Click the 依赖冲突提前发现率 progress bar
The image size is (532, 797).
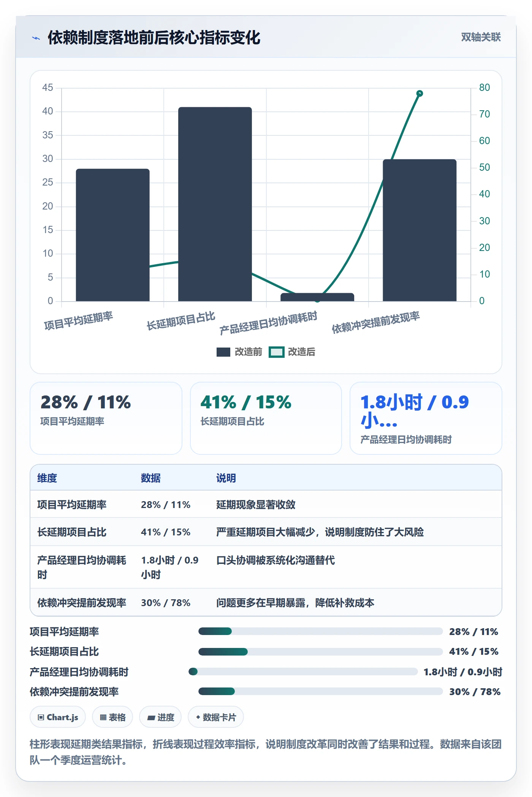point(320,691)
